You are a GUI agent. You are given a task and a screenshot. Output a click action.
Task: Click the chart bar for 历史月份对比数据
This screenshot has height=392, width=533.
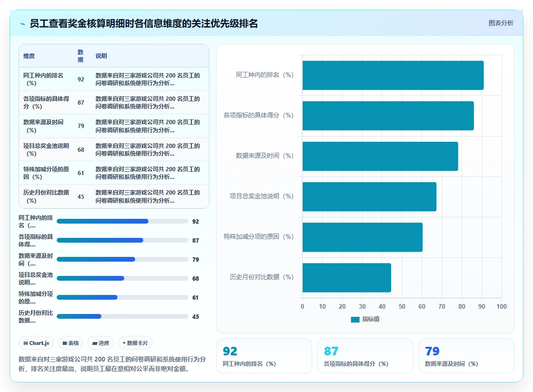[347, 277]
